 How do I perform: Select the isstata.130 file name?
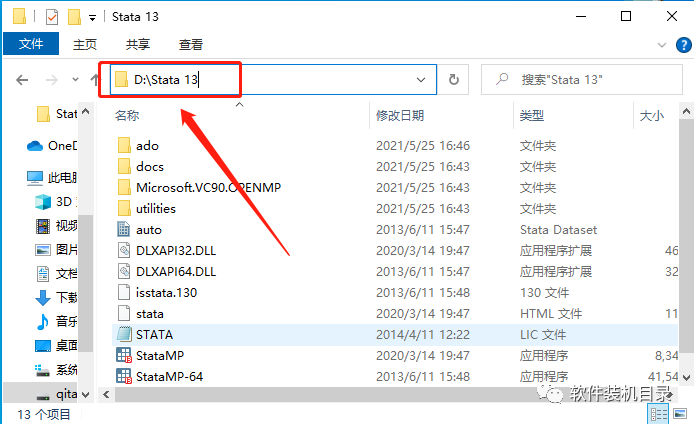tap(166, 293)
